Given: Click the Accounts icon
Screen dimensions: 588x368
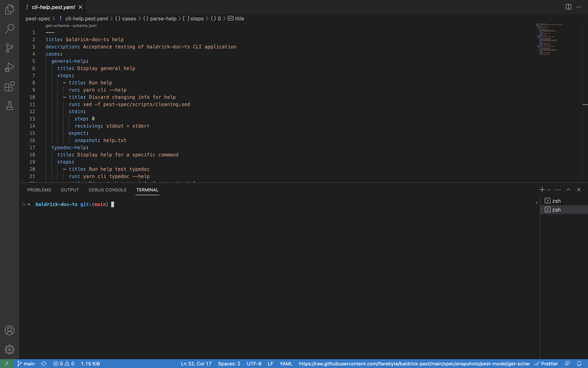Looking at the screenshot, I should [9, 330].
